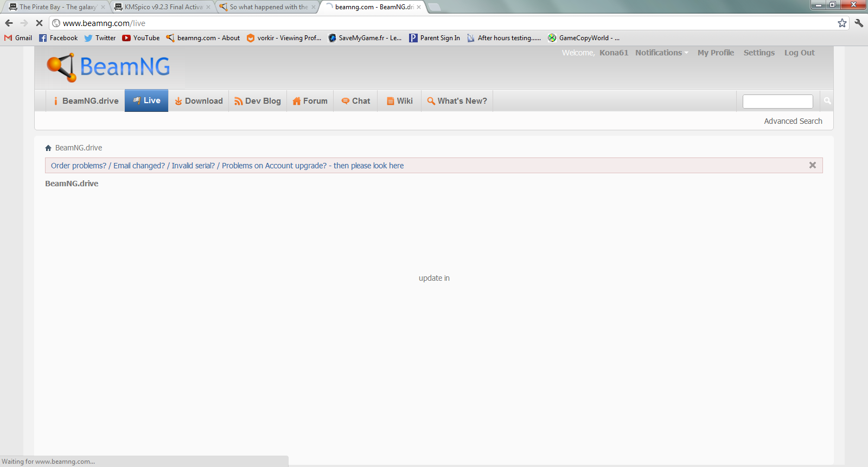Open a new browser tab

(435, 7)
